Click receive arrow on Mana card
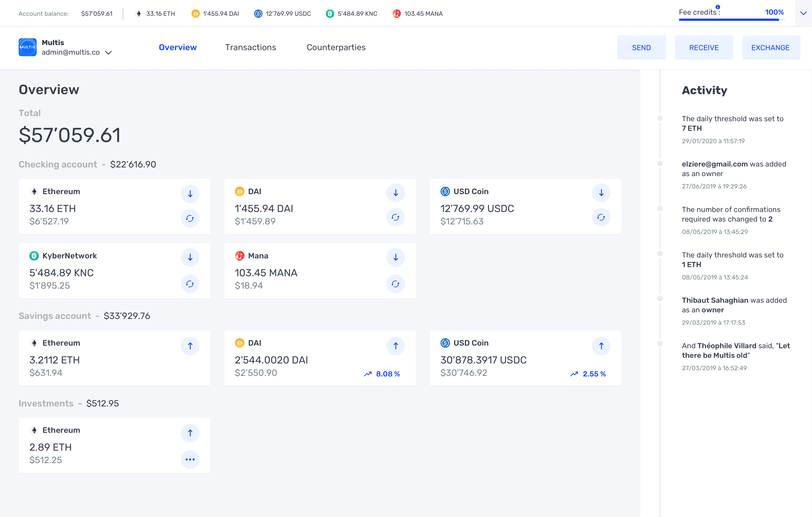 click(395, 258)
